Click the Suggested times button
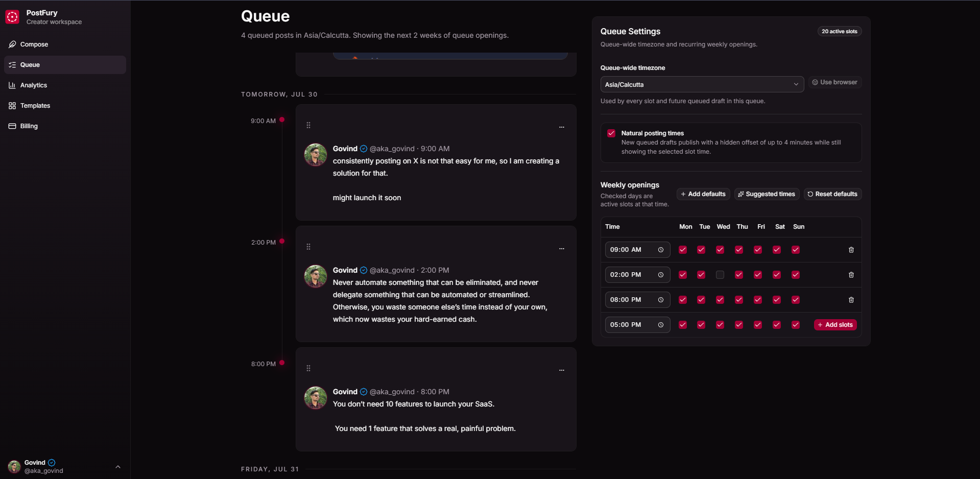This screenshot has height=479, width=980. point(767,194)
